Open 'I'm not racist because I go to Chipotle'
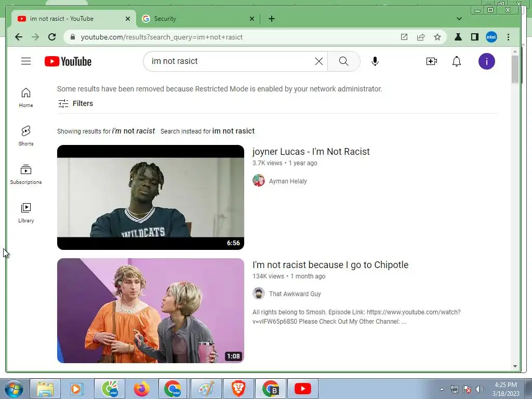This screenshot has height=399, width=532. 330,264
